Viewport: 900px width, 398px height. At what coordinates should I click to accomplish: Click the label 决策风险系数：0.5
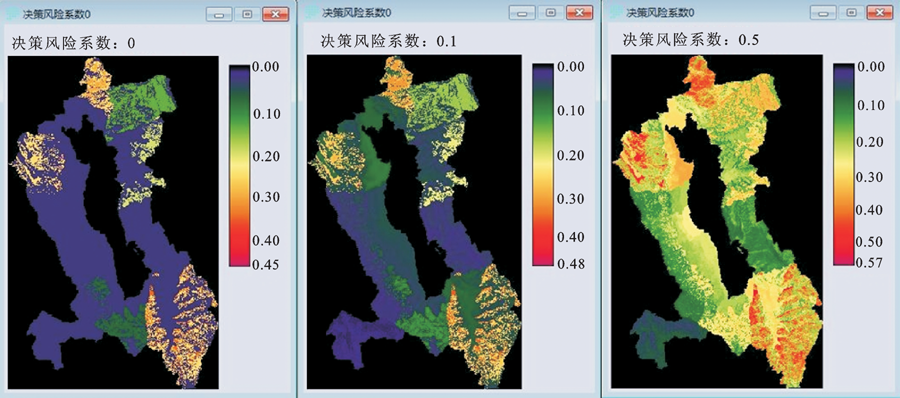point(691,40)
